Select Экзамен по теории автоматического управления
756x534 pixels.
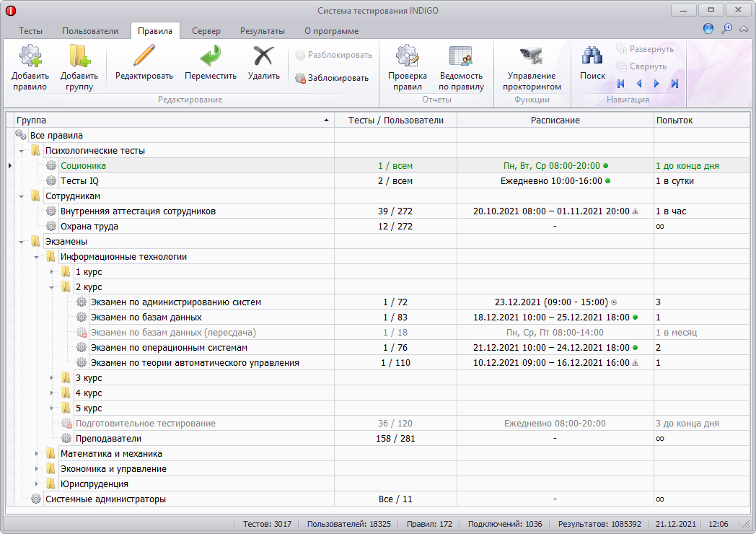coord(195,363)
